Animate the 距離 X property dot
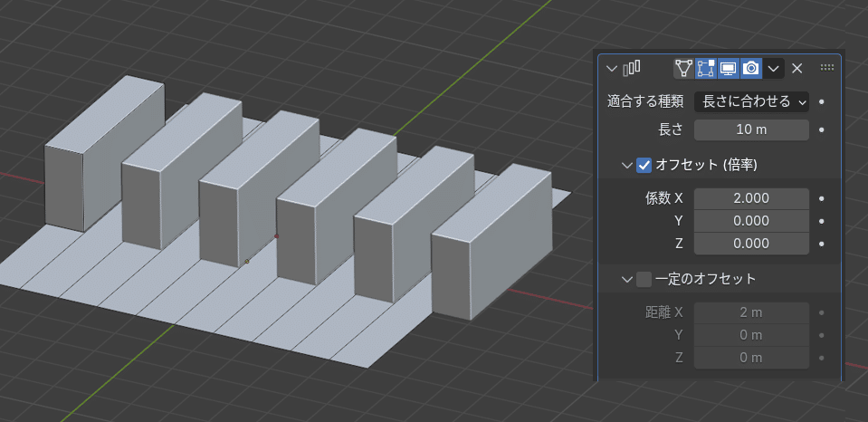Viewport: 868px width, 422px height. [x=822, y=312]
